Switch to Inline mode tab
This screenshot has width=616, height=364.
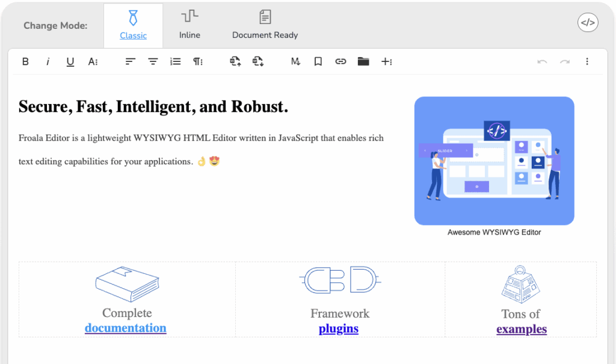point(189,25)
